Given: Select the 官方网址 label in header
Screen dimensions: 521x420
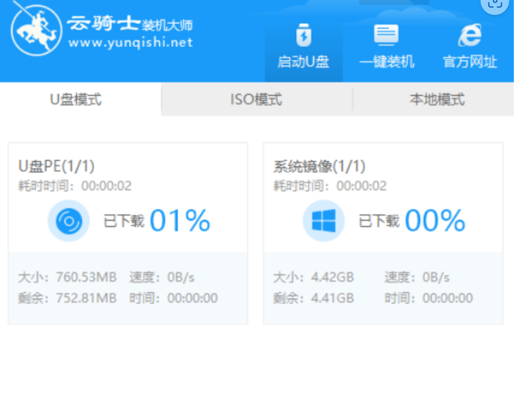Looking at the screenshot, I should click(470, 62).
